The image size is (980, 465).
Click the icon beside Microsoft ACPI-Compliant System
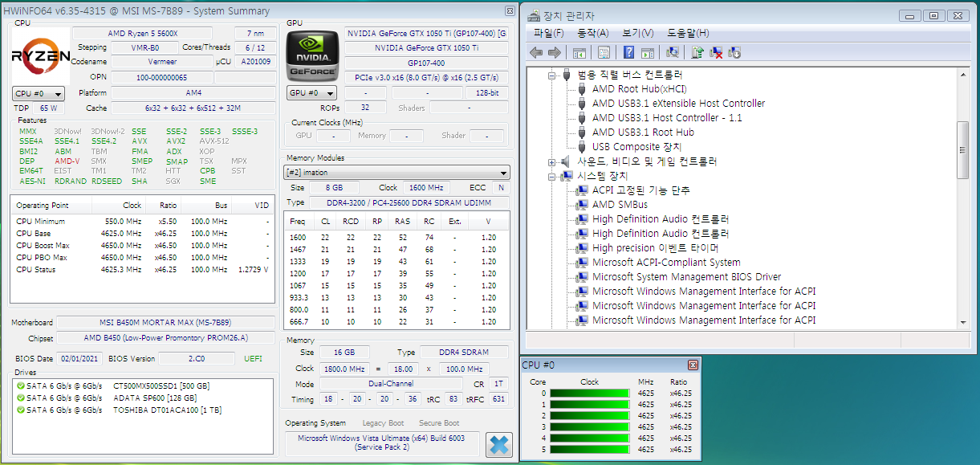[583, 263]
